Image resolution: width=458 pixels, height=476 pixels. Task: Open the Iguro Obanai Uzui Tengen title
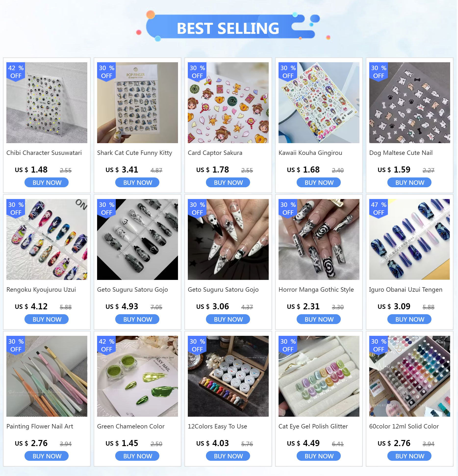406,289
